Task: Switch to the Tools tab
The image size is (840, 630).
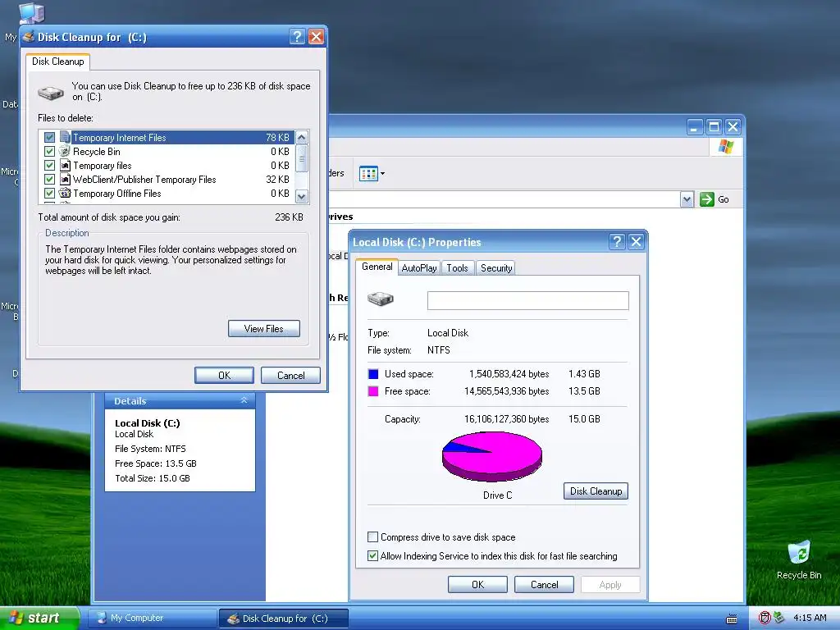Action: [457, 268]
